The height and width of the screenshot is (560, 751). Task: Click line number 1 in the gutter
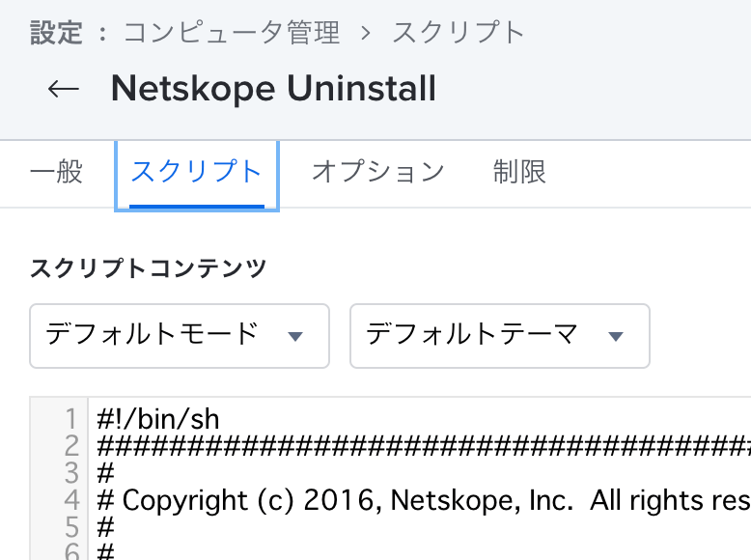70,419
